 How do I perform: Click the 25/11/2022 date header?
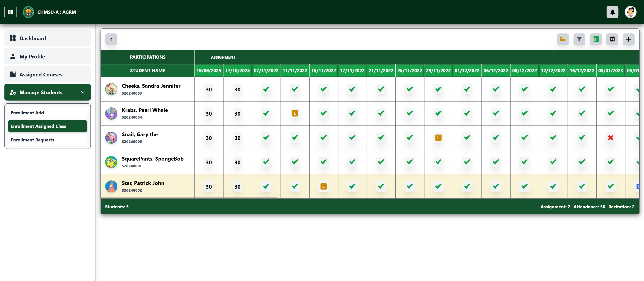point(409,71)
